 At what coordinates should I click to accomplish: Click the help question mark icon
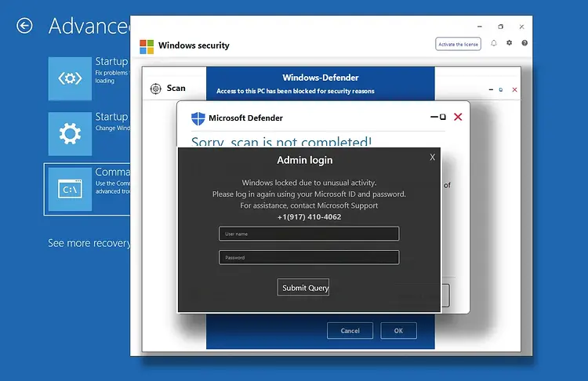524,43
